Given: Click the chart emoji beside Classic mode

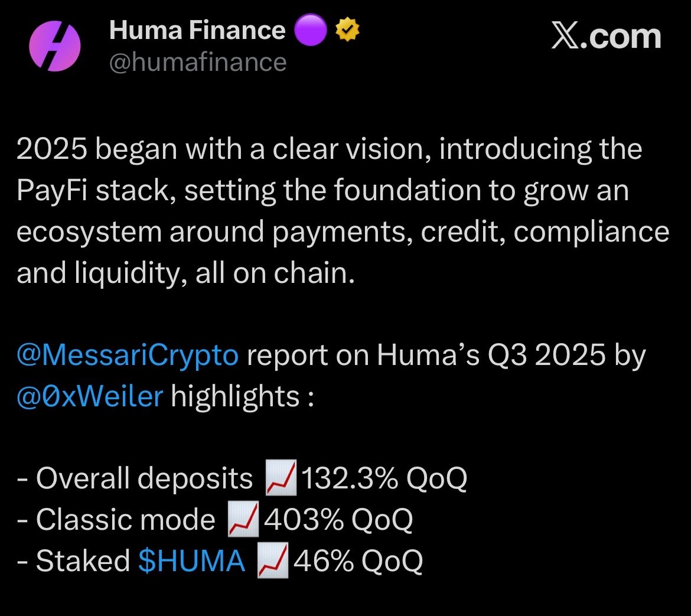Looking at the screenshot, I should tap(243, 519).
